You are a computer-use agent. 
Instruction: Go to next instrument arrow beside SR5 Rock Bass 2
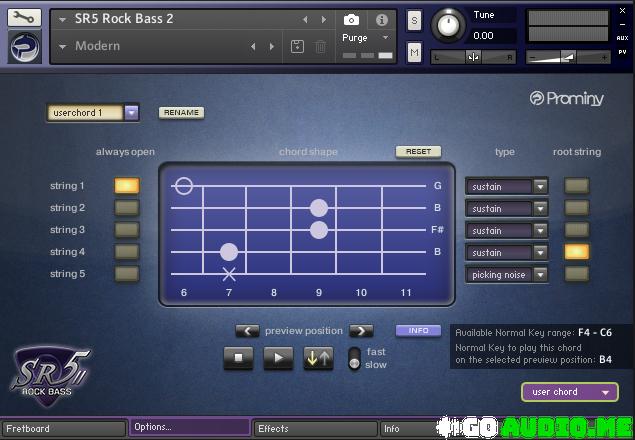click(x=324, y=19)
